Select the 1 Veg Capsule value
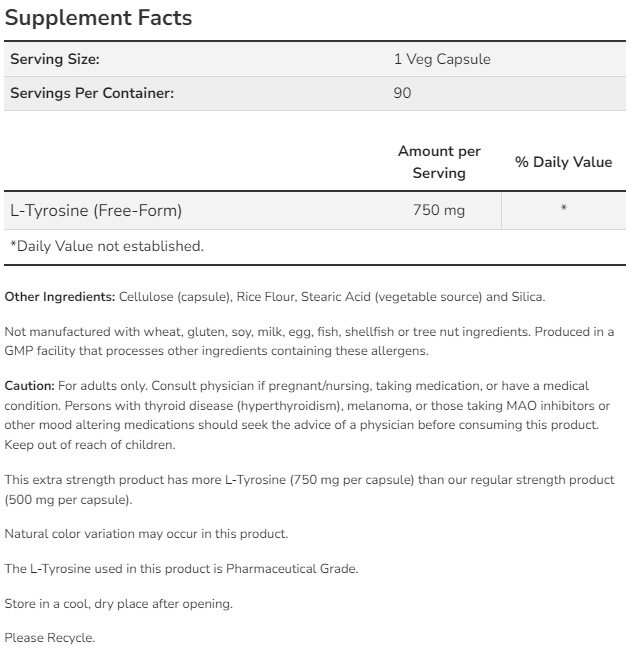The height and width of the screenshot is (649, 634). point(442,59)
